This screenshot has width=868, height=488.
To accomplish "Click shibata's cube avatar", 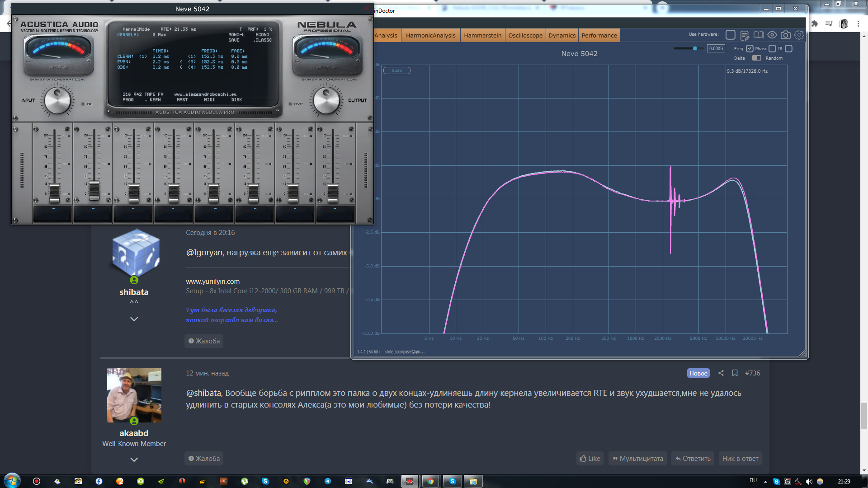I will click(x=136, y=253).
